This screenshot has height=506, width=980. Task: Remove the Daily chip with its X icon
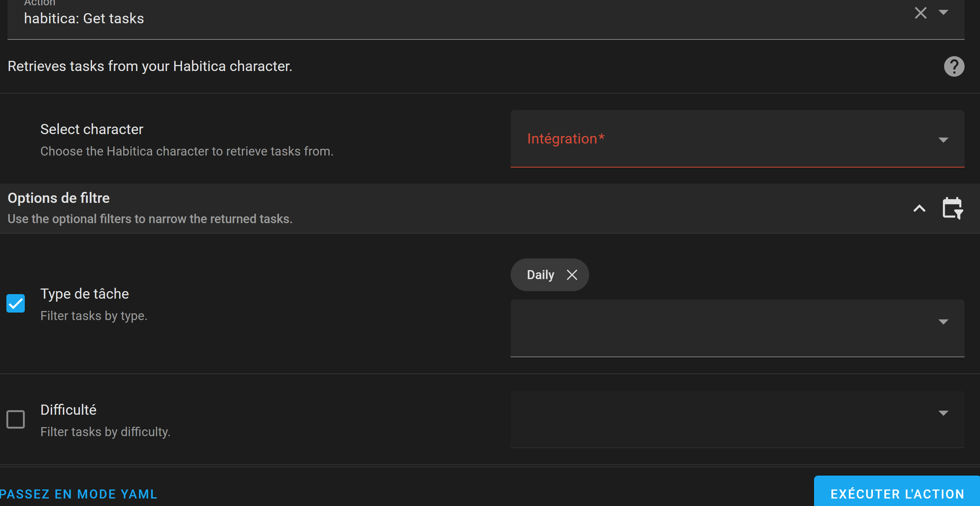572,275
